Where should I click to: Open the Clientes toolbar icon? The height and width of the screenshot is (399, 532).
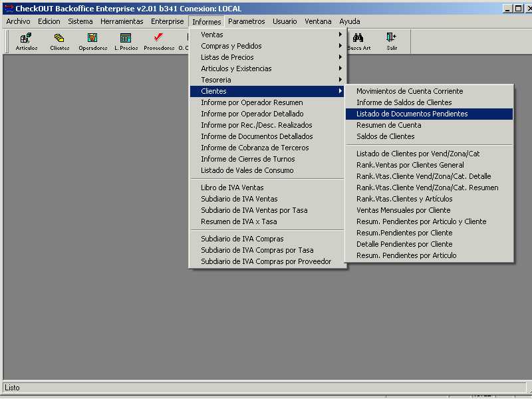click(59, 41)
